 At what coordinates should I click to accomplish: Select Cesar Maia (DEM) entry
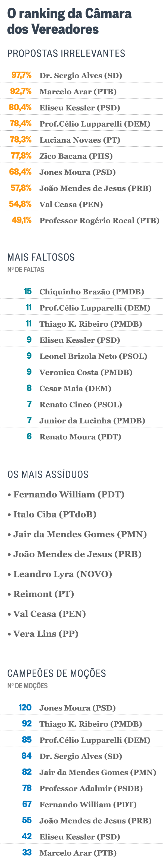75,388
